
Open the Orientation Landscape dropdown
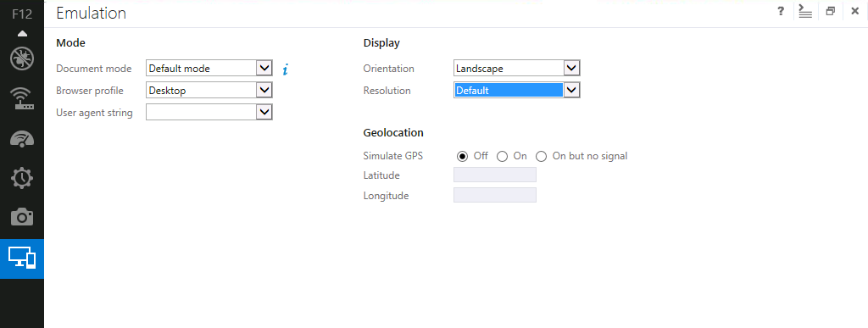pos(516,69)
